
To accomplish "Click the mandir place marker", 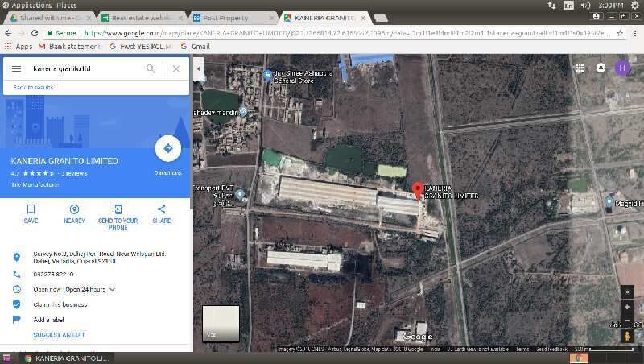I will [243, 110].
